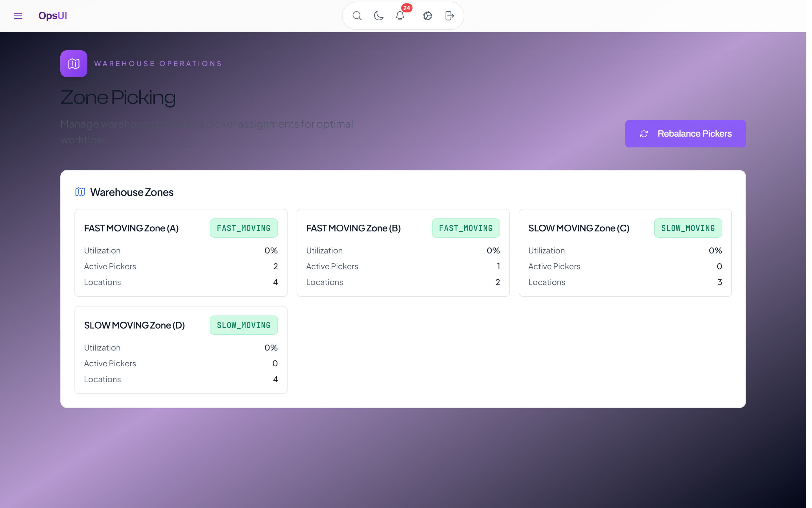Click the Zone Picking page title
Image resolution: width=812 pixels, height=508 pixels.
tap(118, 97)
